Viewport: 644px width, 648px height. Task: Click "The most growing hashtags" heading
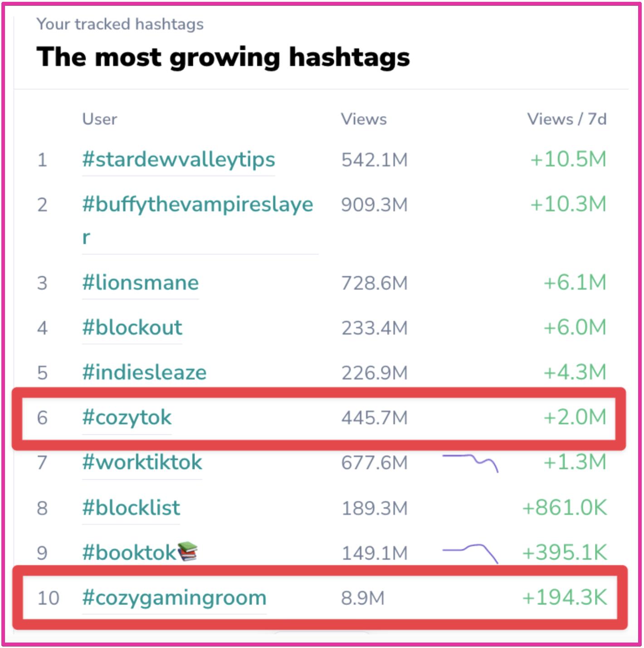[x=223, y=58]
